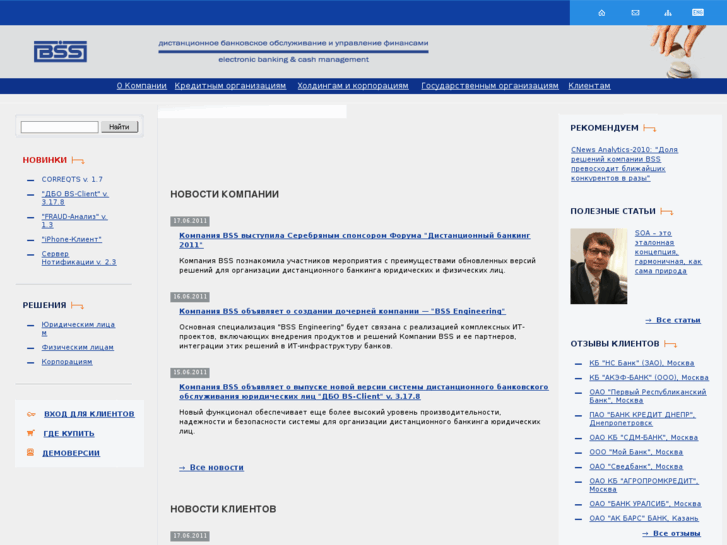
Task: Open Корпорациям solutions link
Action: pos(67,362)
